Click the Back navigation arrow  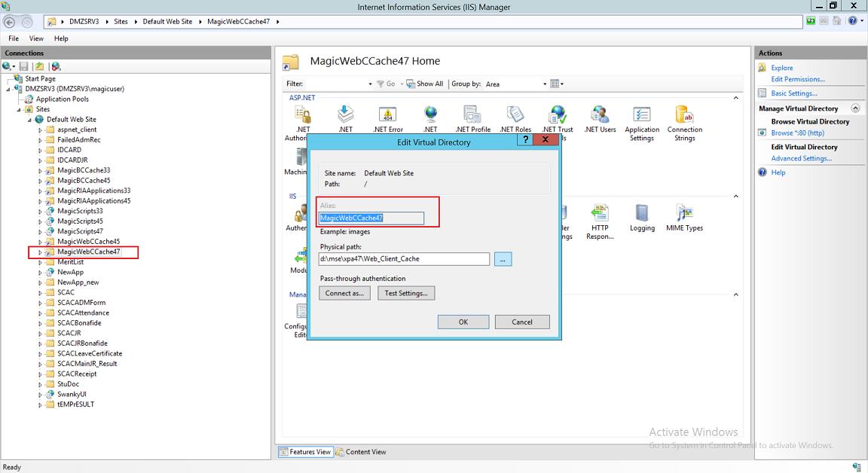click(x=9, y=22)
